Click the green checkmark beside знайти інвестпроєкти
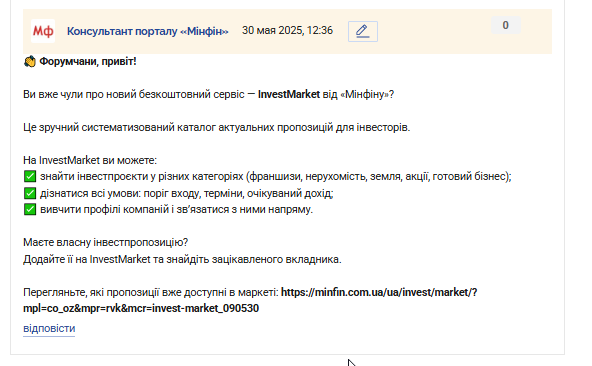Image resolution: width=592 pixels, height=366 pixels. pyautogui.click(x=30, y=176)
